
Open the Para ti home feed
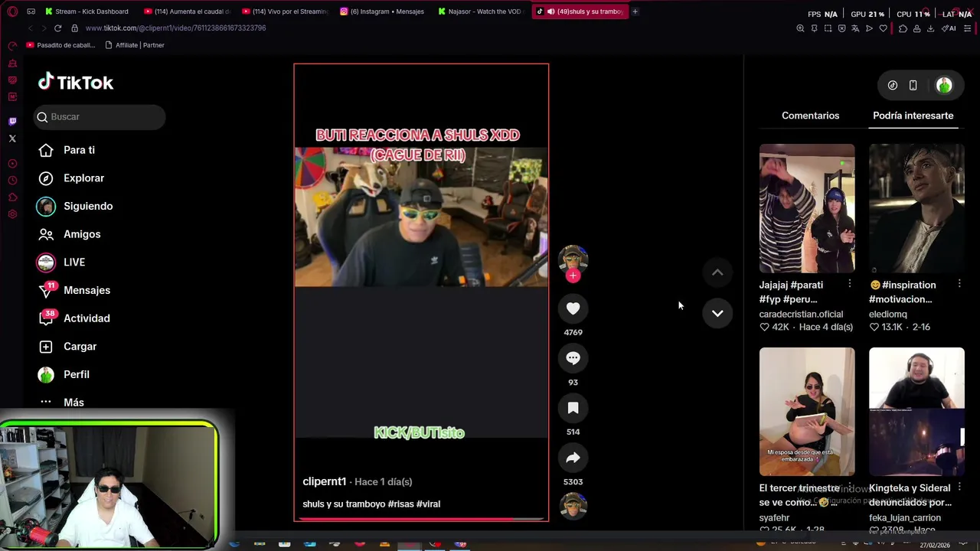point(67,150)
